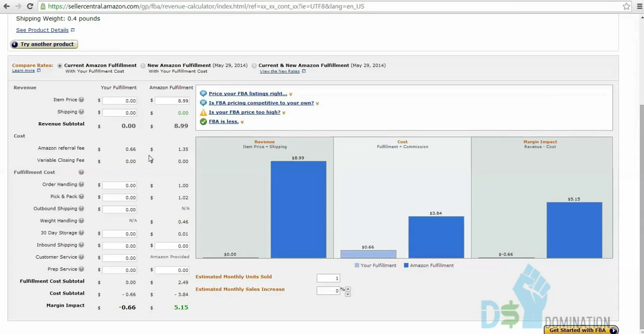Edit the Your Fulfillment Customer Service field

120,258
